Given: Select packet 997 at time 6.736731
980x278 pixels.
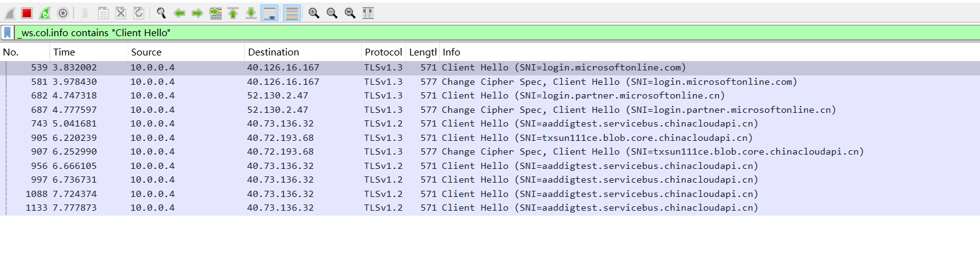Looking at the screenshot, I should pyautogui.click(x=490, y=180).
